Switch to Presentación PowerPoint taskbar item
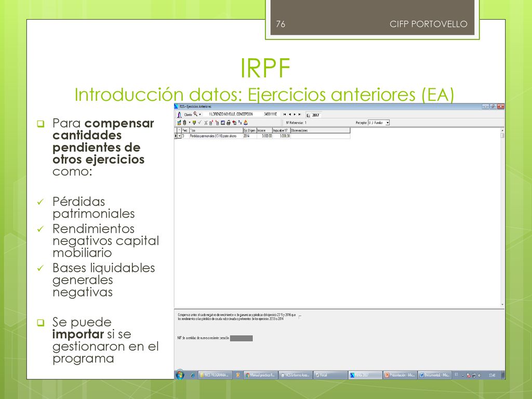Viewport: 532px width, 399px height. (400, 375)
